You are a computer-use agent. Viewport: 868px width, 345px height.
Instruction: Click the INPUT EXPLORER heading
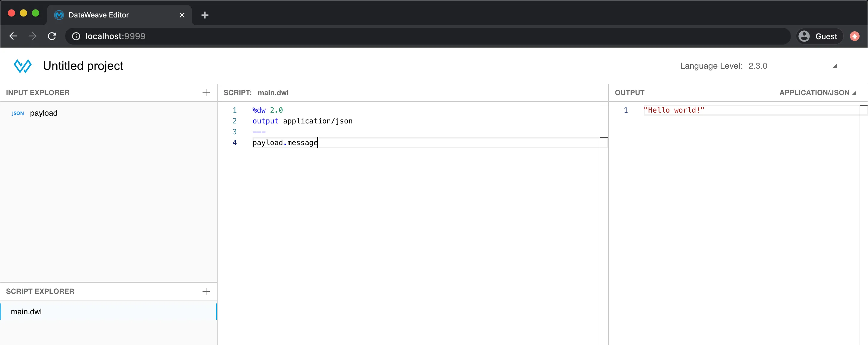pyautogui.click(x=38, y=93)
